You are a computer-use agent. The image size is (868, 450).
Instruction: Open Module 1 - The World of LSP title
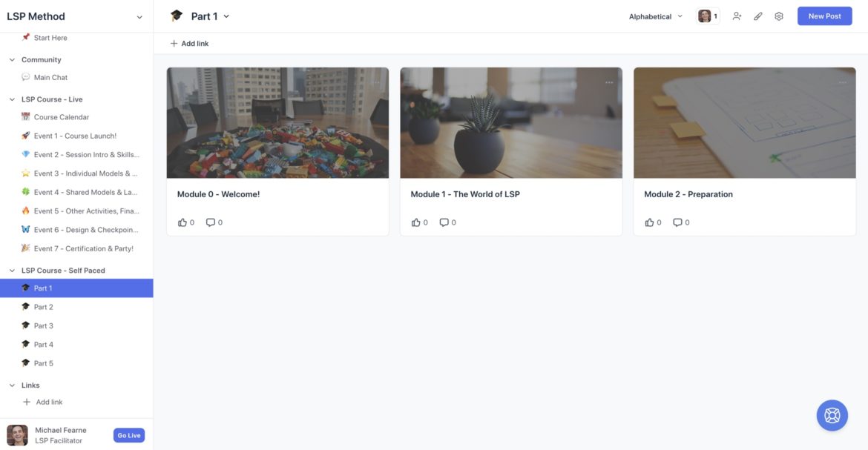[x=465, y=194]
